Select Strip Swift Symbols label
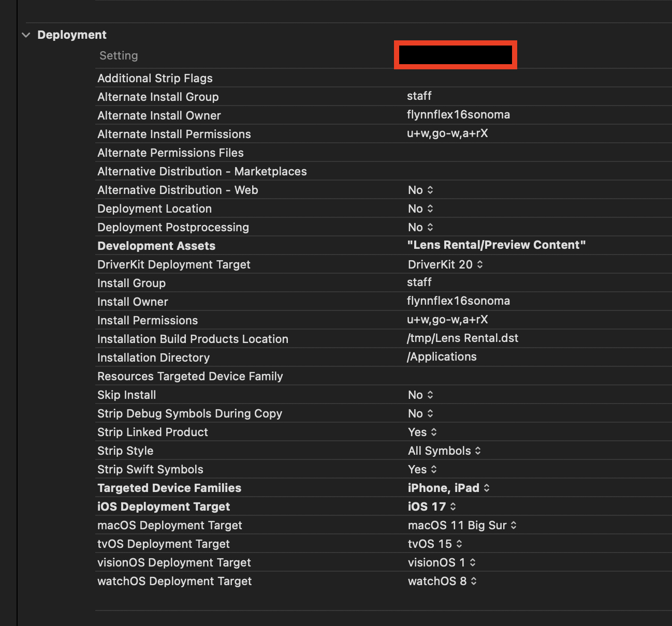The image size is (672, 626). coord(150,470)
